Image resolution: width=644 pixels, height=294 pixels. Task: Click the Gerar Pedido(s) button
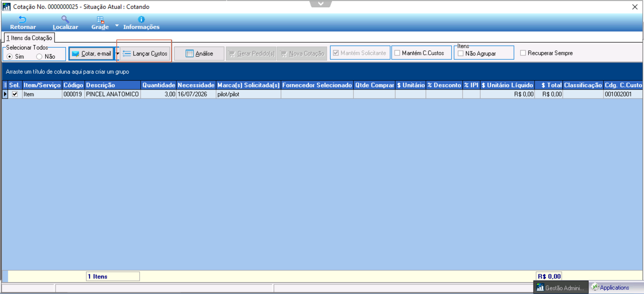click(251, 54)
